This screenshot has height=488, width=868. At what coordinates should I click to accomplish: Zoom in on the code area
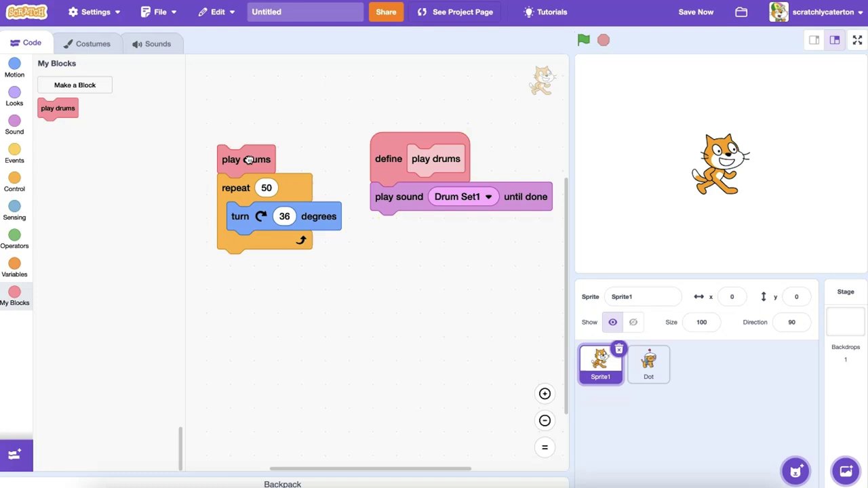click(545, 394)
